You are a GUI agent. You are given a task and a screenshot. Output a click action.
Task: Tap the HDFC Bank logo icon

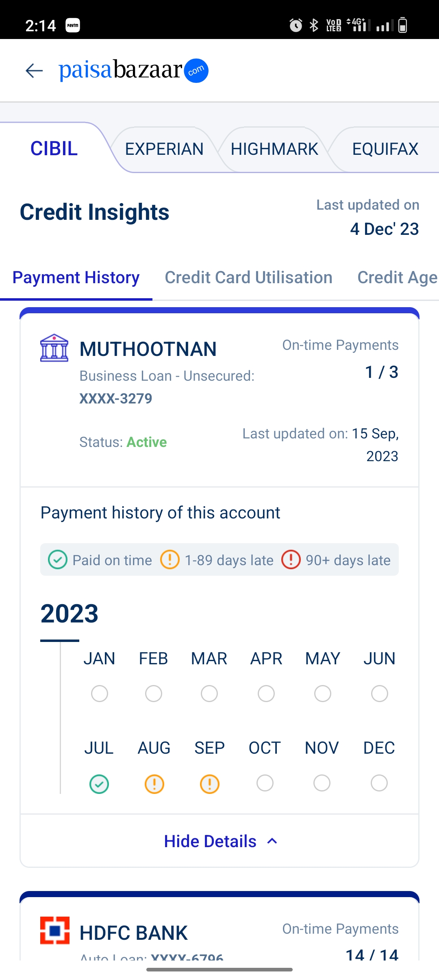point(55,930)
